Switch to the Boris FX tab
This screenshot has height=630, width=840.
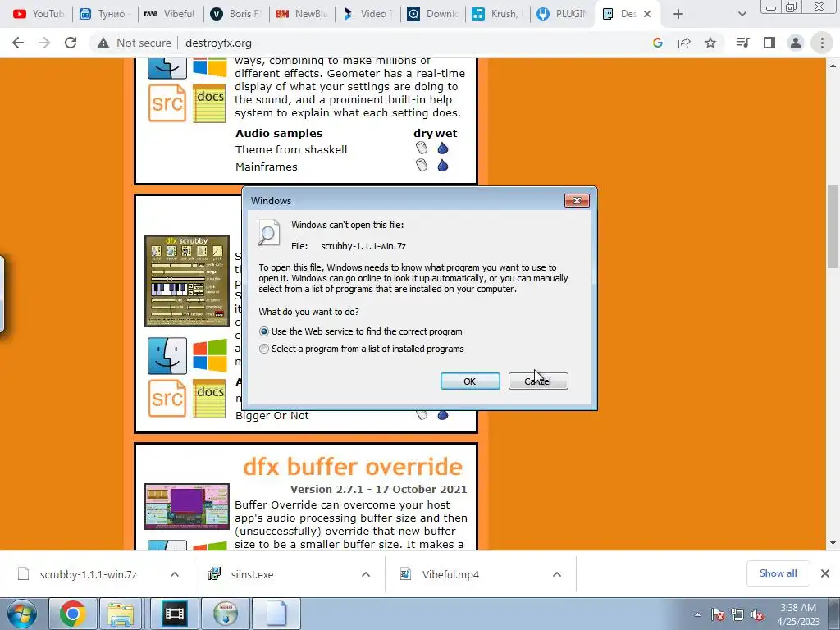(236, 14)
